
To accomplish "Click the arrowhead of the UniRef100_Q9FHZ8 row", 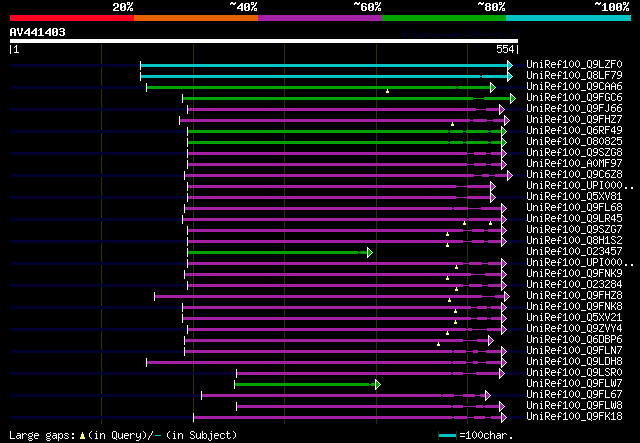I will (507, 296).
